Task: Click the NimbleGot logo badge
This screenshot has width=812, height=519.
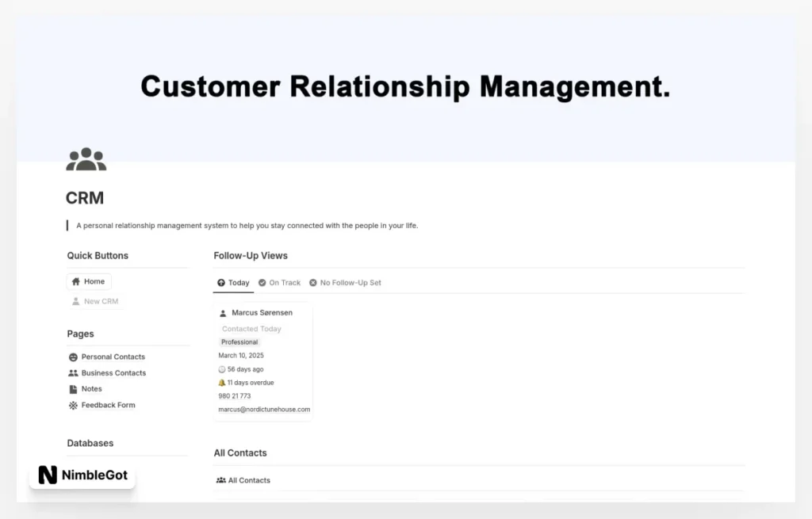Action: coord(82,475)
